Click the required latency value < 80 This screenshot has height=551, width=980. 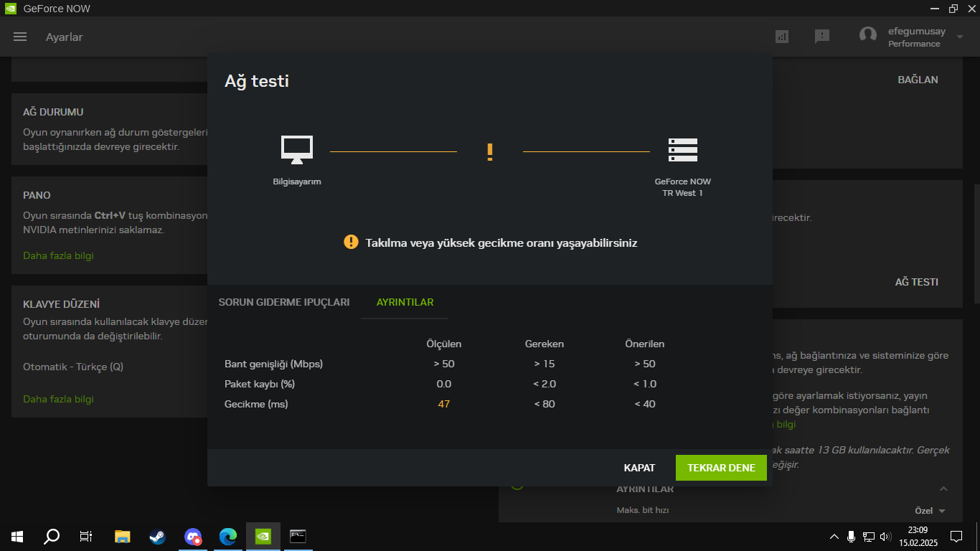pyautogui.click(x=545, y=404)
